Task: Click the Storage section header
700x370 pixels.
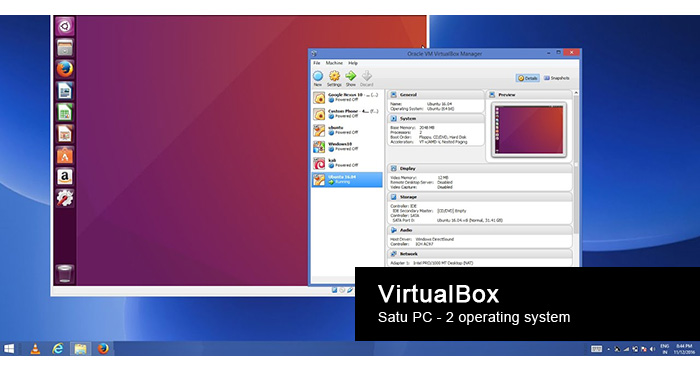Action: click(x=480, y=197)
